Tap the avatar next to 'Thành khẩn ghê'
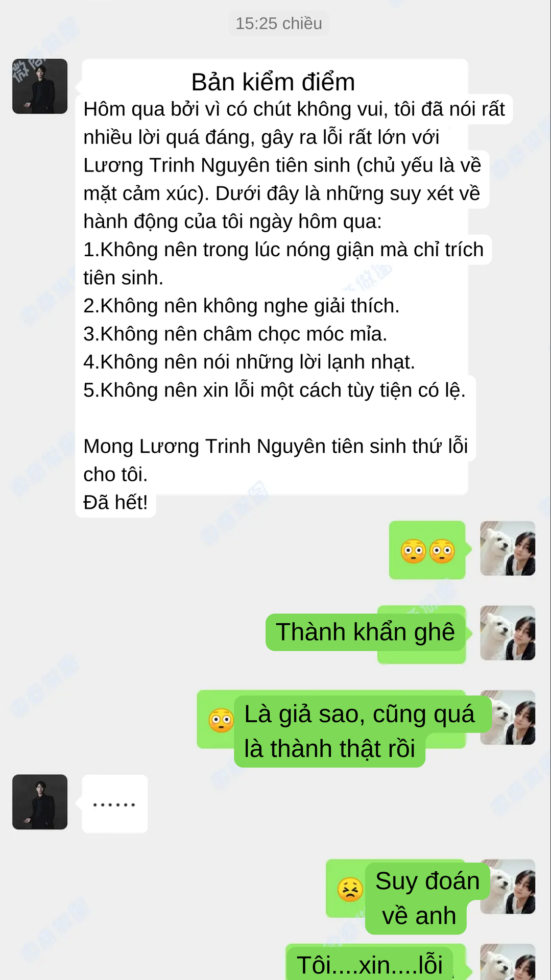 [508, 633]
